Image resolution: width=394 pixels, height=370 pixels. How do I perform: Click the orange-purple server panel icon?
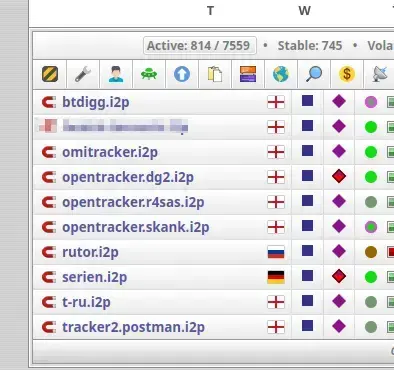(248, 74)
